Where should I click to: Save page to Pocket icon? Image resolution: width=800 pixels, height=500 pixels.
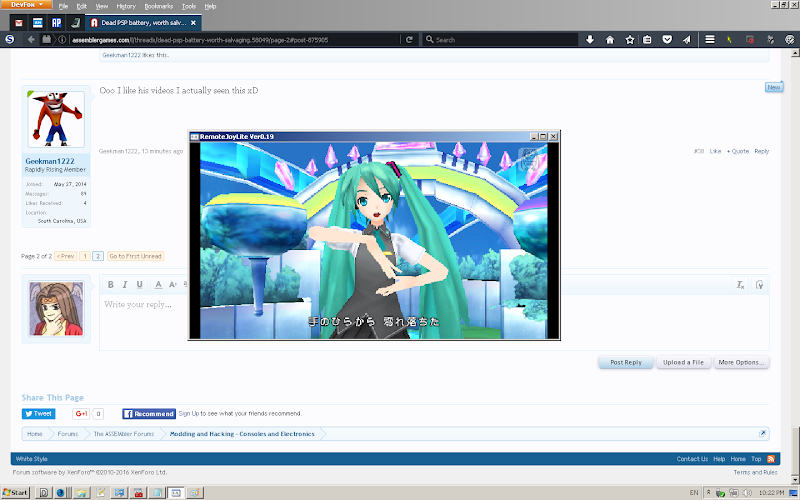click(x=667, y=39)
